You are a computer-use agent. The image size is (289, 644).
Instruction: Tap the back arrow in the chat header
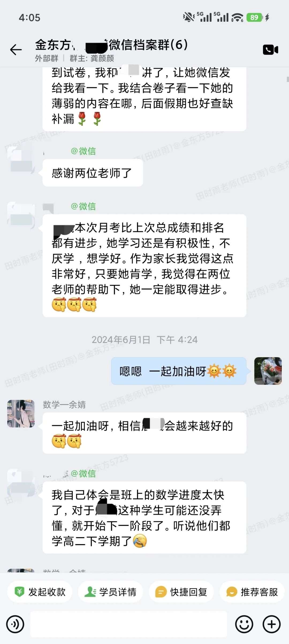(x=16, y=50)
